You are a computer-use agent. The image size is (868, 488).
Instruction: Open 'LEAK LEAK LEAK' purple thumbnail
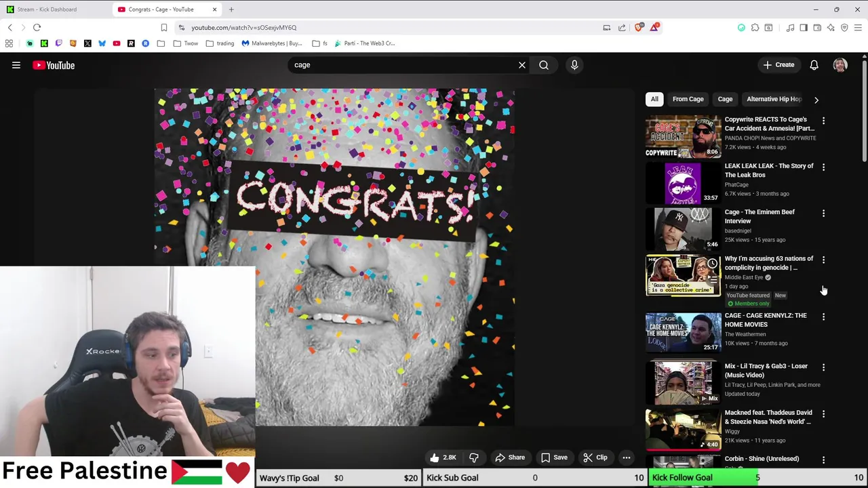[683, 183]
